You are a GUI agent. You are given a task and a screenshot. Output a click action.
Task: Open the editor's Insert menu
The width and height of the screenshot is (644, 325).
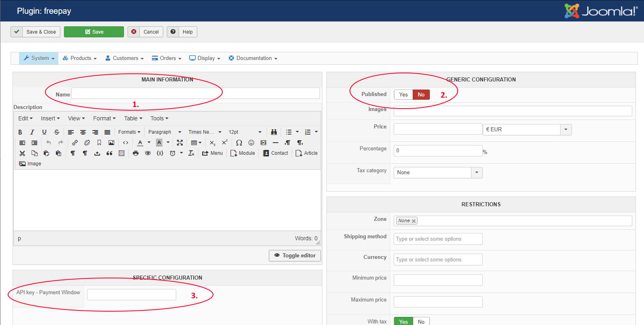click(50, 118)
